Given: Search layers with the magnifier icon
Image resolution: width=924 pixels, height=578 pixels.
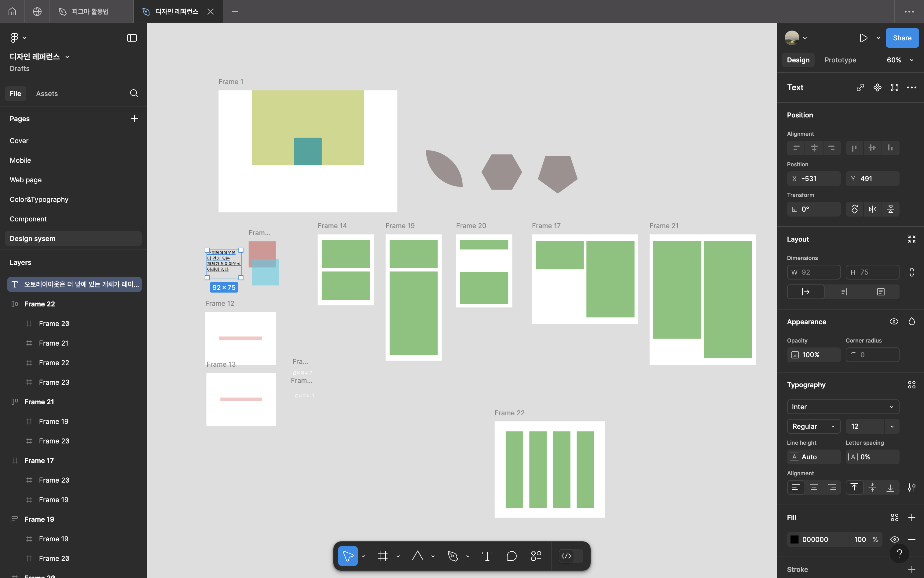Looking at the screenshot, I should (x=134, y=93).
